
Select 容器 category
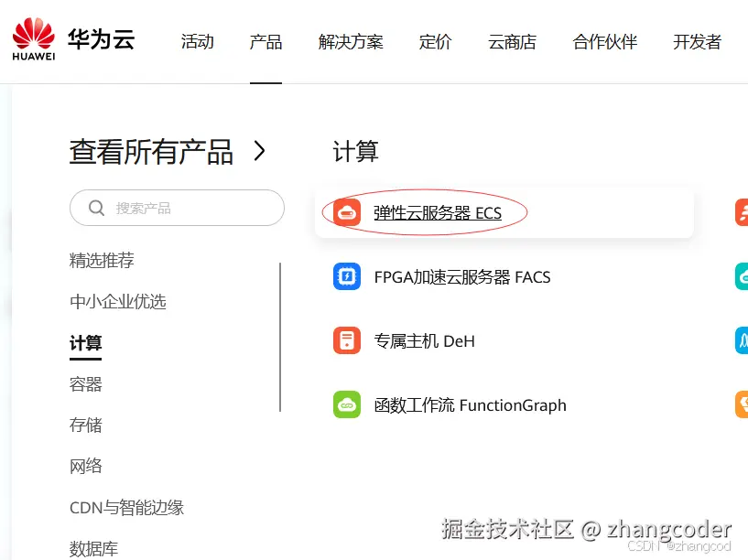[x=85, y=384]
